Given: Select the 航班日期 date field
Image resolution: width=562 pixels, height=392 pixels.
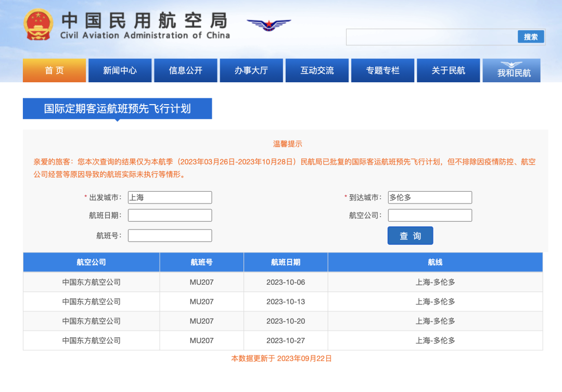Looking at the screenshot, I should pyautogui.click(x=170, y=216).
